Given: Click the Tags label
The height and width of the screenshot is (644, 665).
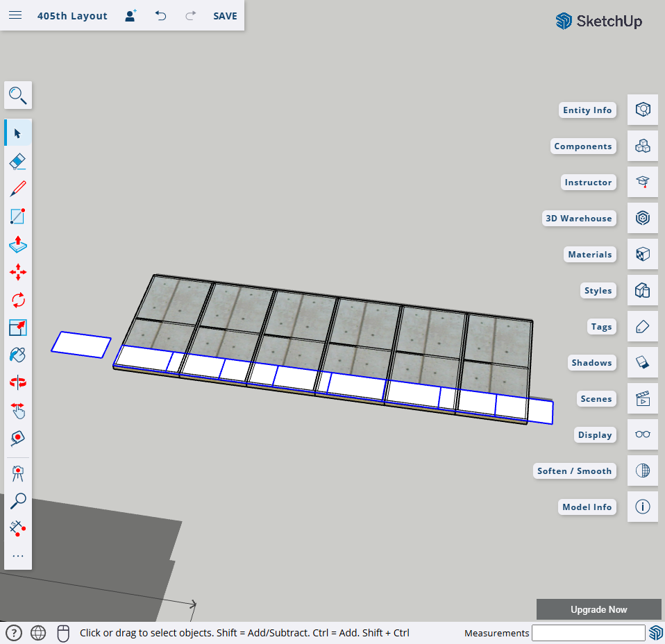Looking at the screenshot, I should pyautogui.click(x=601, y=326).
